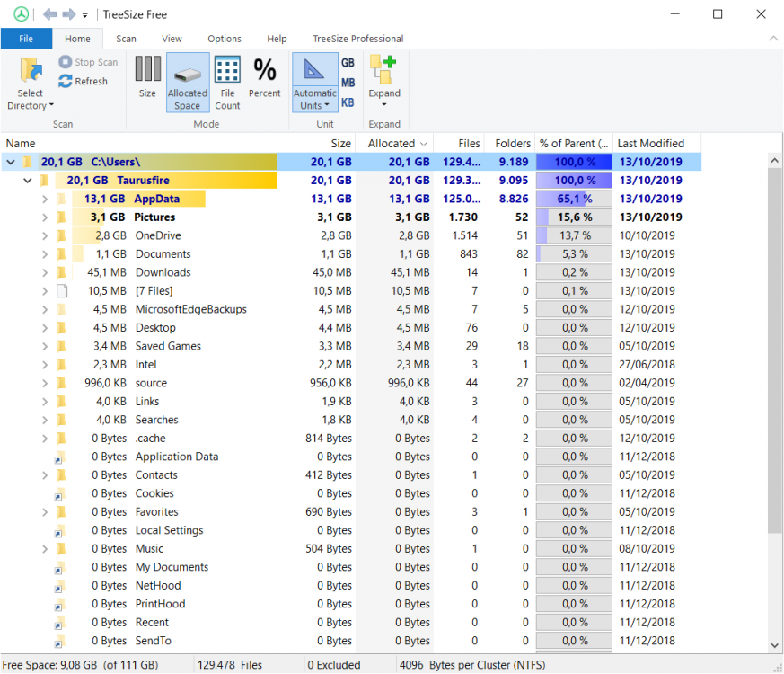Expand the AppData folder node
The height and width of the screenshot is (674, 784).
coord(45,199)
